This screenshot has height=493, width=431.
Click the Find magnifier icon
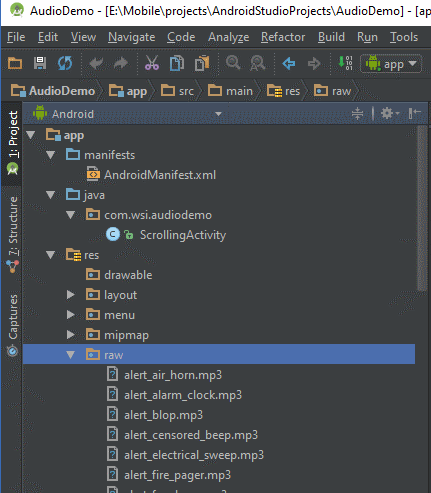click(233, 63)
